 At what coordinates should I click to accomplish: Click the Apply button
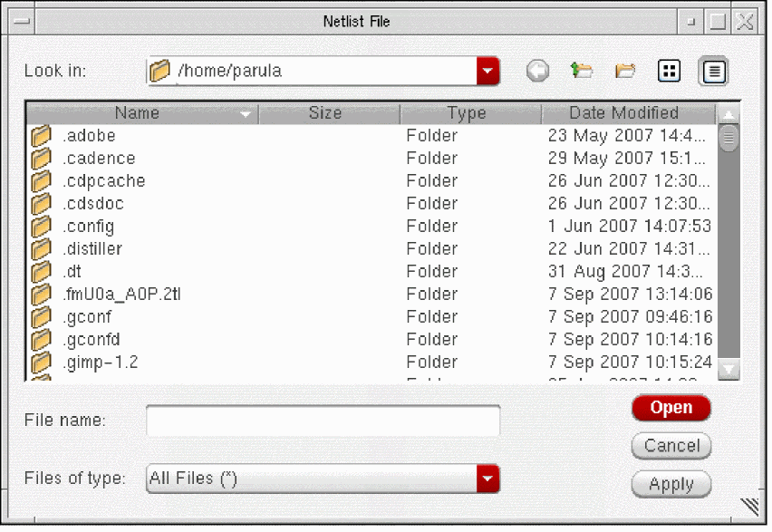[671, 484]
